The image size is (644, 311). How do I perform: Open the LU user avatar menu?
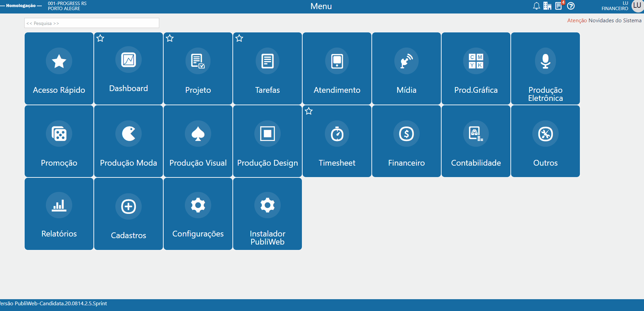[637, 6]
